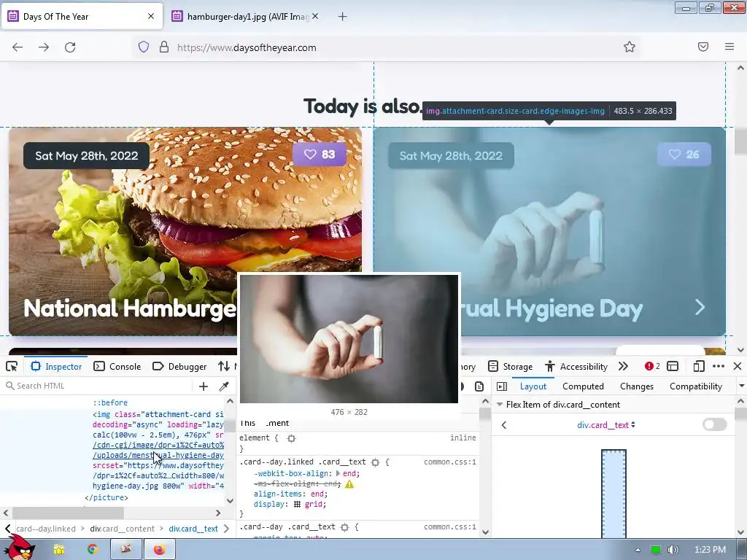This screenshot has width=747, height=560.
Task: Click the browser forward arrow
Action: coord(44,47)
